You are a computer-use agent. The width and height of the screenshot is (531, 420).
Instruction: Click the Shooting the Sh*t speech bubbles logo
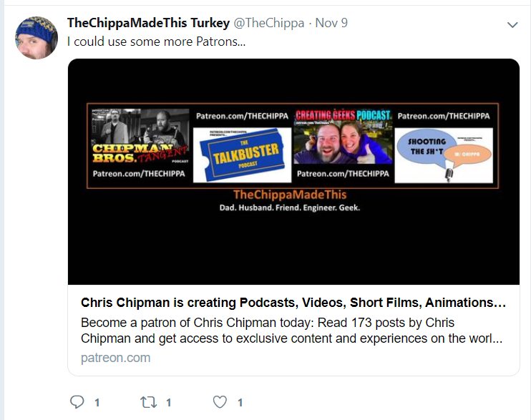tap(444, 155)
